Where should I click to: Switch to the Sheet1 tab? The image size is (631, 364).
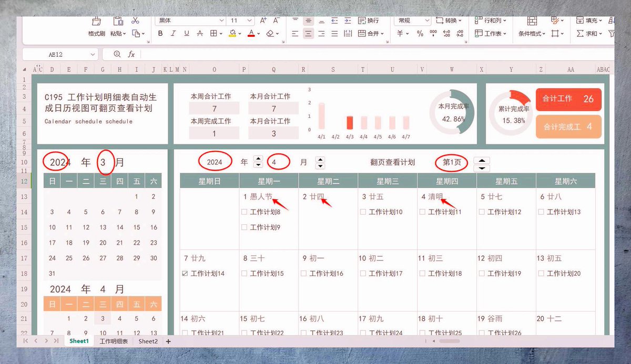(x=79, y=341)
